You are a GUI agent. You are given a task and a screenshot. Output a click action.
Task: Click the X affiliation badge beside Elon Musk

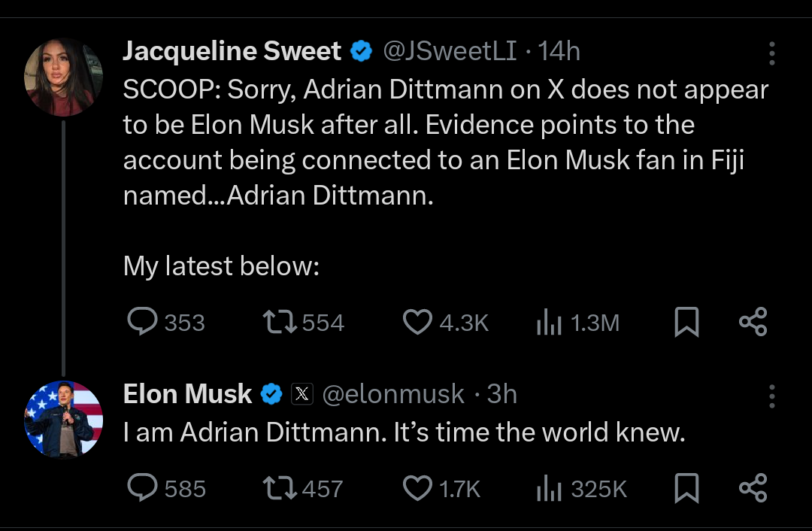(x=302, y=393)
